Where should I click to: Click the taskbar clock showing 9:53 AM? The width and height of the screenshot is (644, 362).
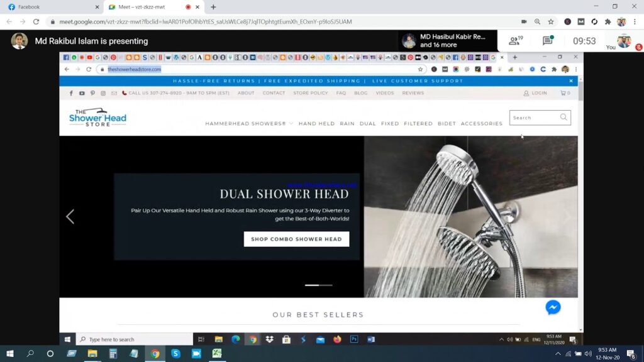[x=607, y=353]
